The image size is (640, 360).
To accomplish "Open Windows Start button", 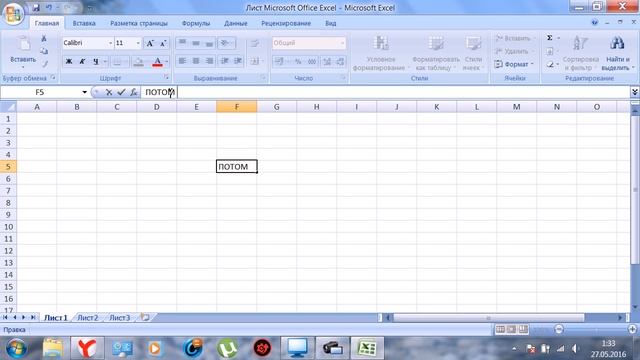I will (x=17, y=348).
